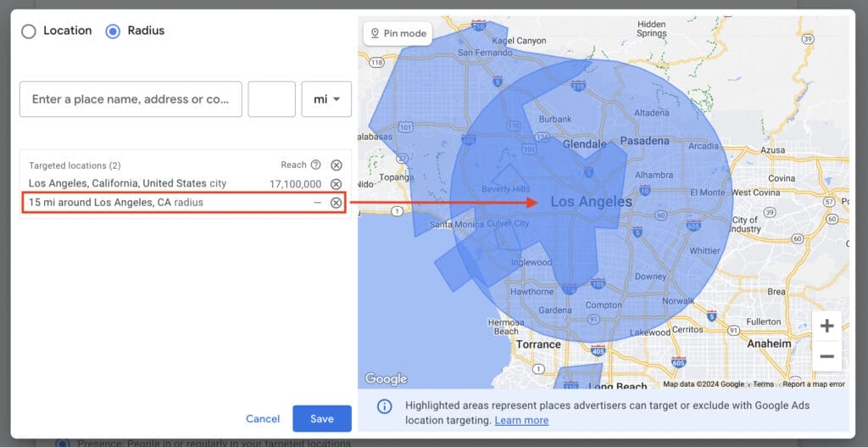Click Anaheim label on the map

(769, 344)
